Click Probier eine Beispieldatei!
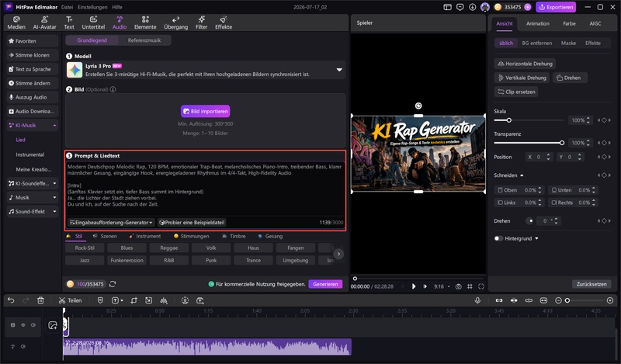This screenshot has width=621, height=364. 192,223
